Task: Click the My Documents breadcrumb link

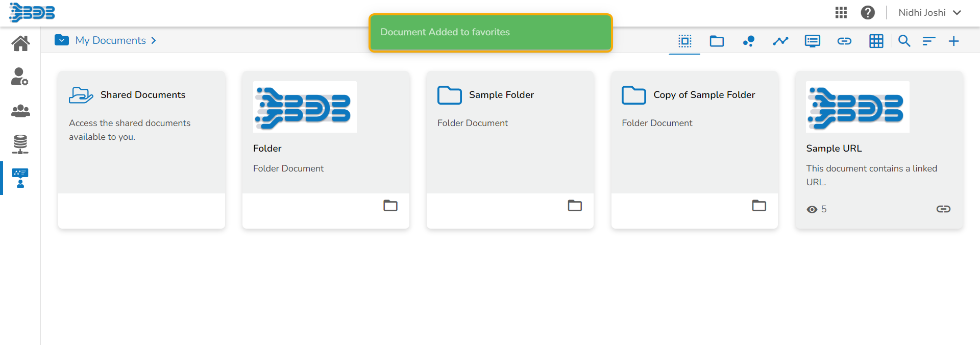Action: click(110, 40)
